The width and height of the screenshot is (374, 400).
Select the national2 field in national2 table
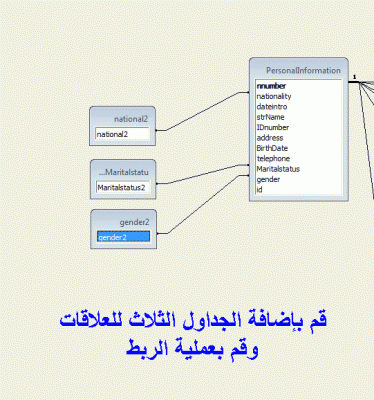(x=122, y=134)
